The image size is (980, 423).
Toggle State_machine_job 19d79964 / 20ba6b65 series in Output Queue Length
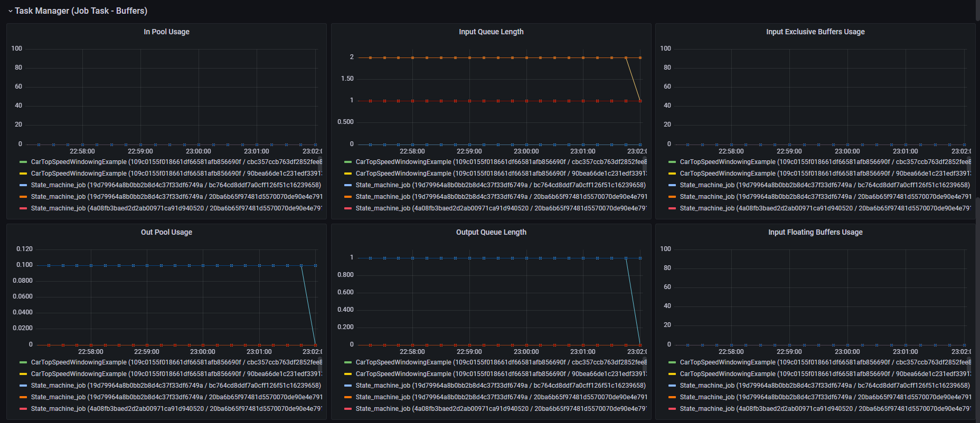[x=501, y=397]
